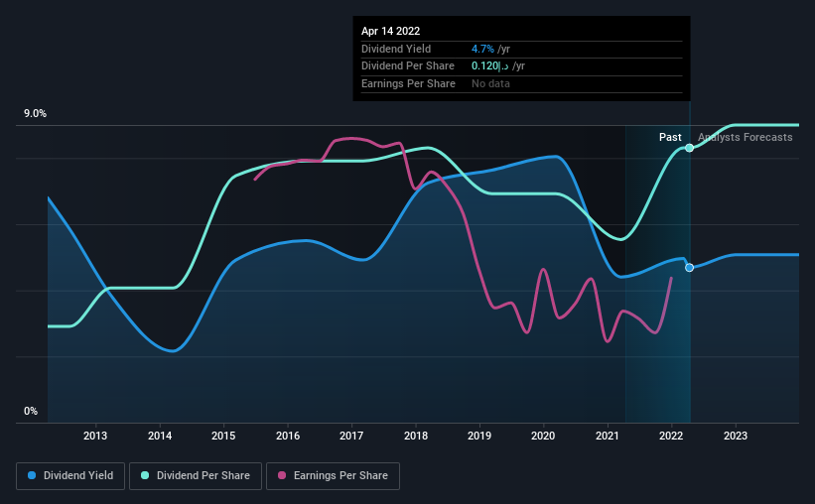Click the 2014 x-axis label
The width and height of the screenshot is (815, 504).
(x=160, y=436)
